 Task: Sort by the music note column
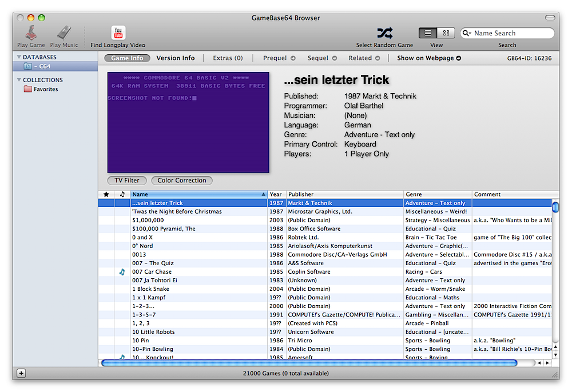[122, 194]
